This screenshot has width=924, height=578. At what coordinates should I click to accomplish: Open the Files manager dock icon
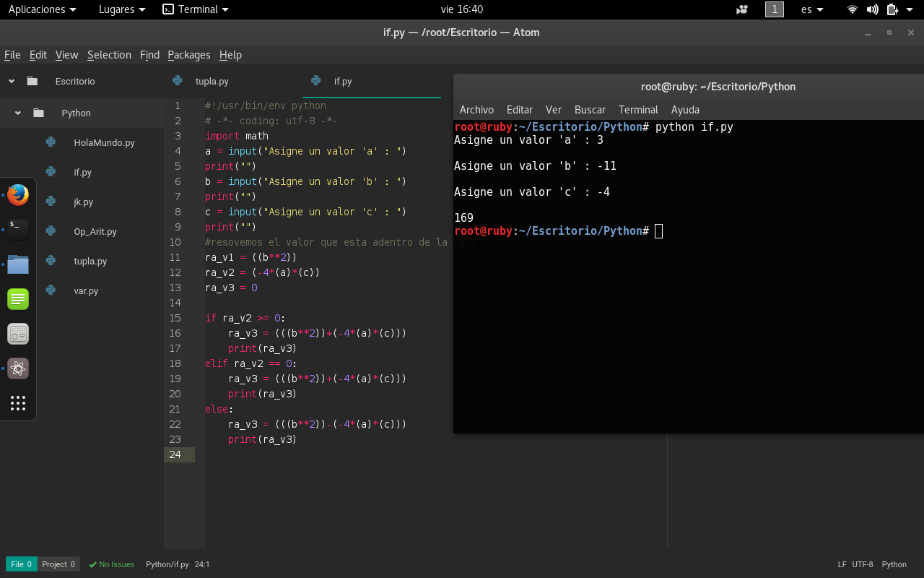pyautogui.click(x=18, y=264)
